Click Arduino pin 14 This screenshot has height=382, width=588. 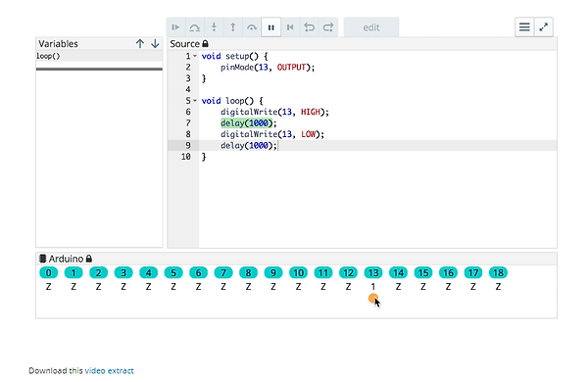click(x=398, y=272)
